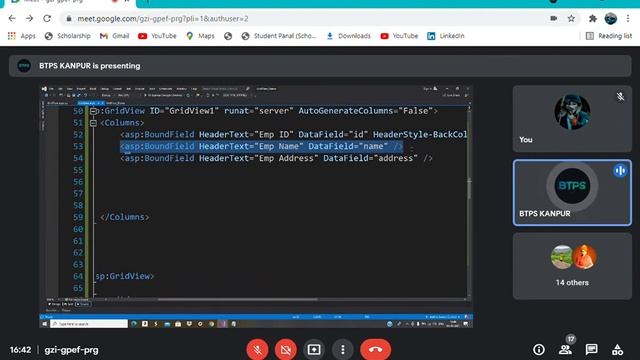Bookmark this page with star icon
The width and height of the screenshot is (640, 360).
point(571,18)
